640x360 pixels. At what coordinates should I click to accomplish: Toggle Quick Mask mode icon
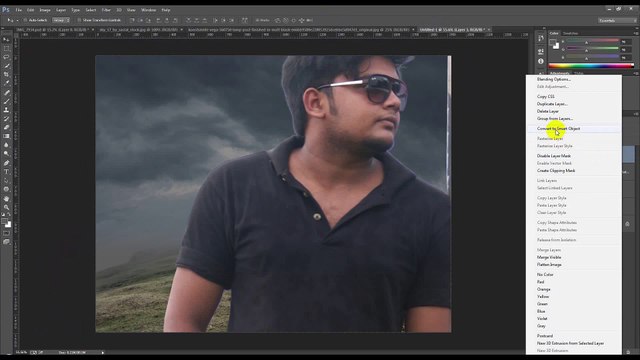(6, 233)
